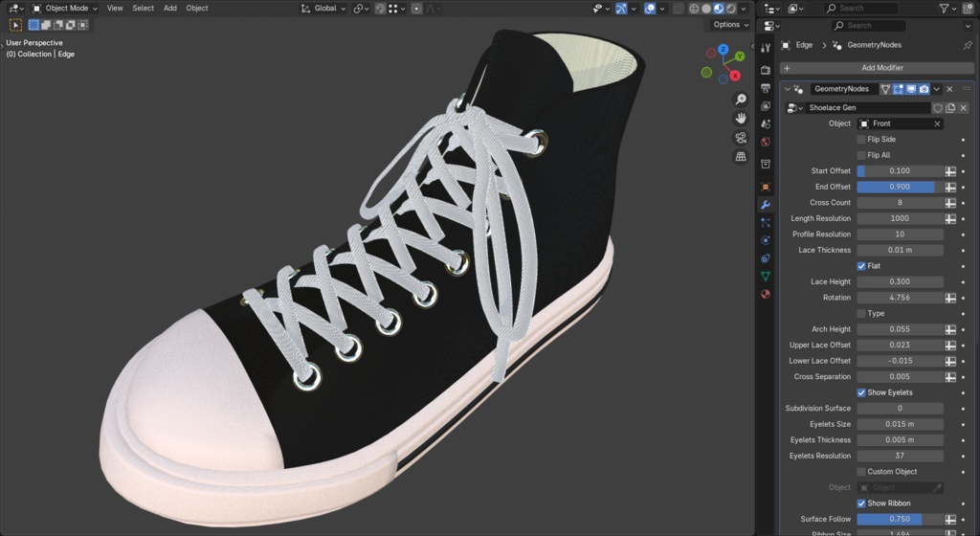
Task: Open editor type menu in viewport header
Action: [15, 8]
